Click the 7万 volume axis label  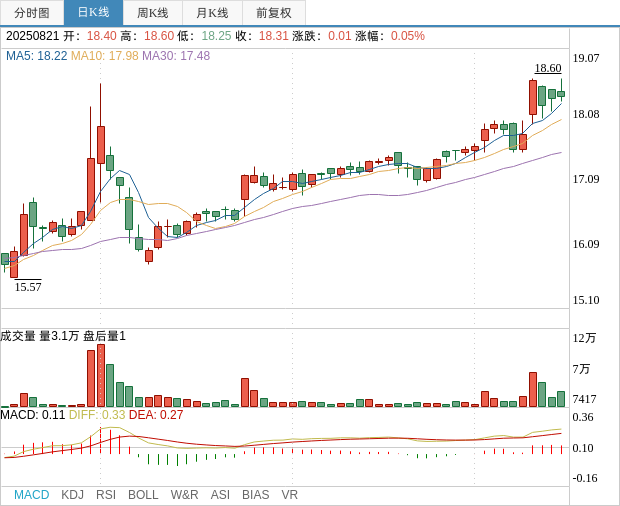pos(581,369)
